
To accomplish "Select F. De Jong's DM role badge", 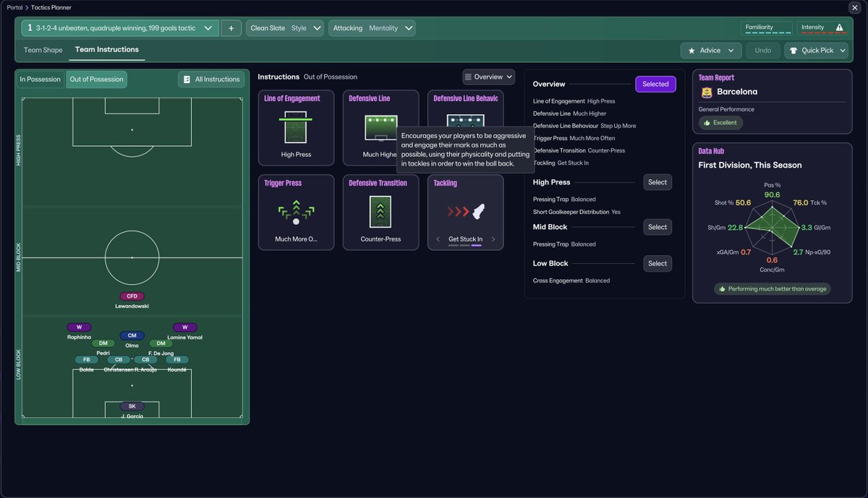I will 160,343.
